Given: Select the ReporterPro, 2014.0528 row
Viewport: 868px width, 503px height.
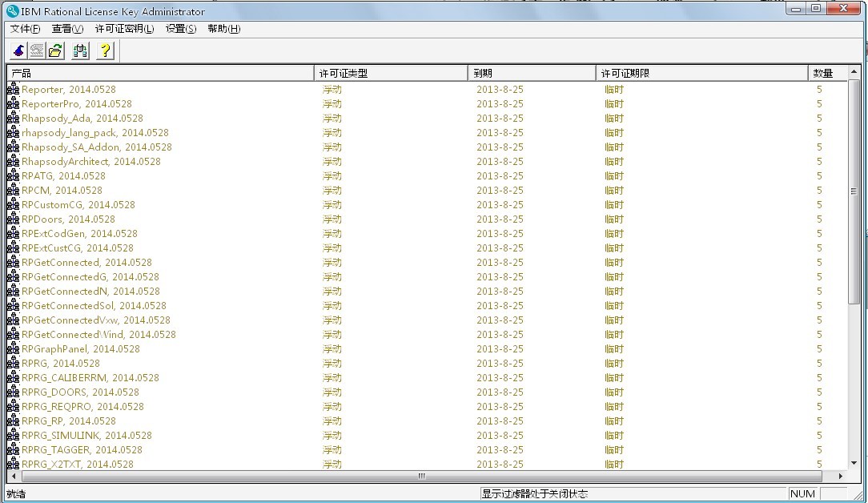Looking at the screenshot, I should 427,103.
